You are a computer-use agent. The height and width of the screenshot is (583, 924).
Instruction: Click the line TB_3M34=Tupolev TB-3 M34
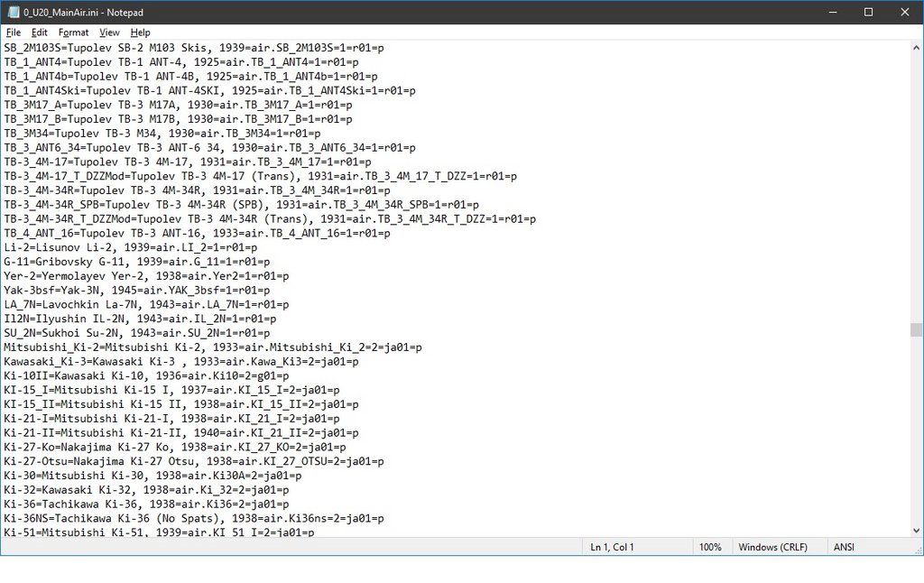[x=162, y=134]
